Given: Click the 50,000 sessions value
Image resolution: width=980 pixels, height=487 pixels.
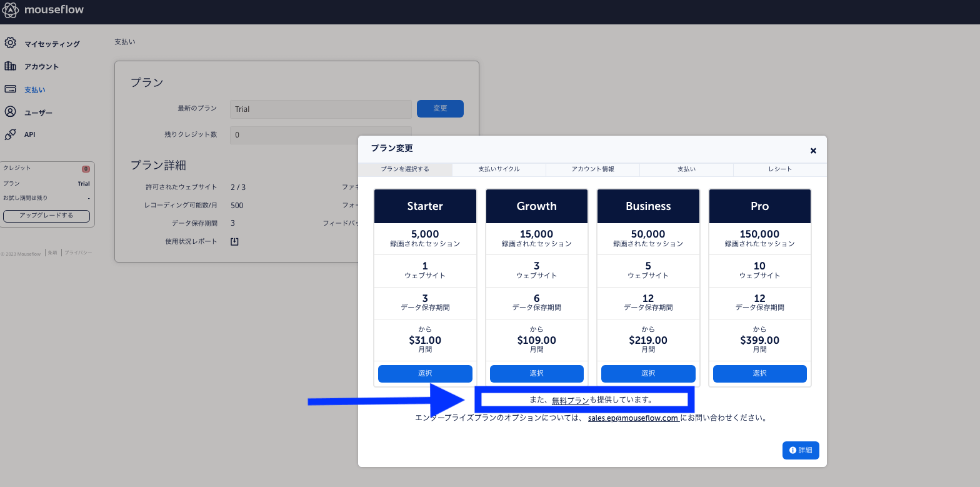Looking at the screenshot, I should [648, 234].
